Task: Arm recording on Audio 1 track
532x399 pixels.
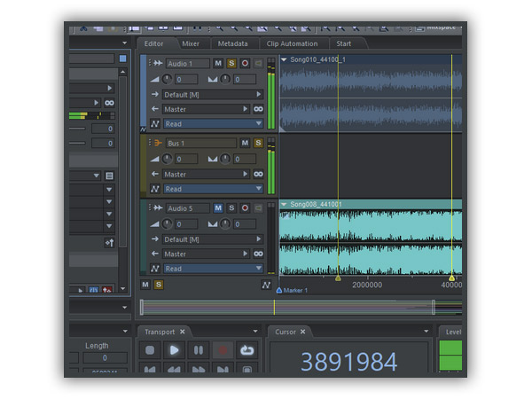Action: point(245,63)
